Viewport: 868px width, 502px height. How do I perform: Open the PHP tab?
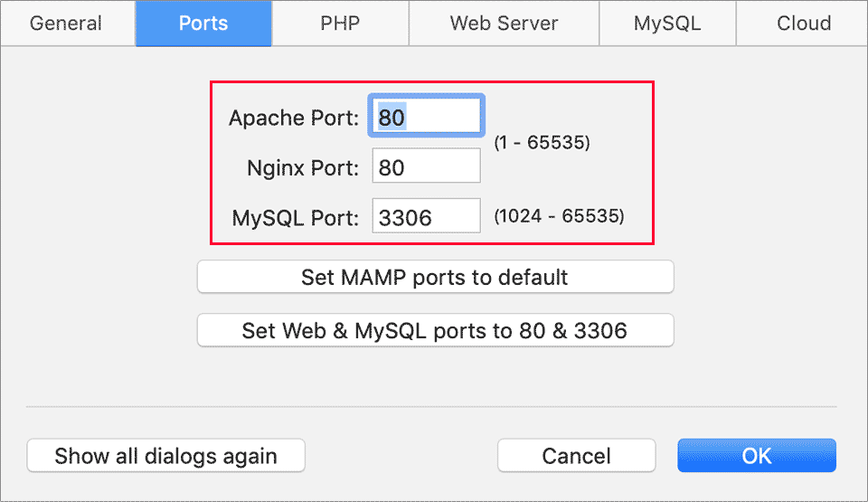(x=340, y=24)
